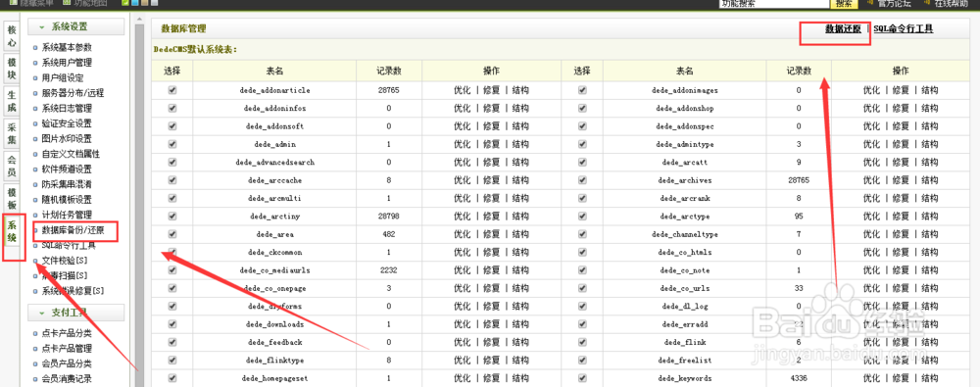Viewport: 980px width, 387px height.
Task: Click 修复 for dede_feedback
Action: click(x=491, y=342)
